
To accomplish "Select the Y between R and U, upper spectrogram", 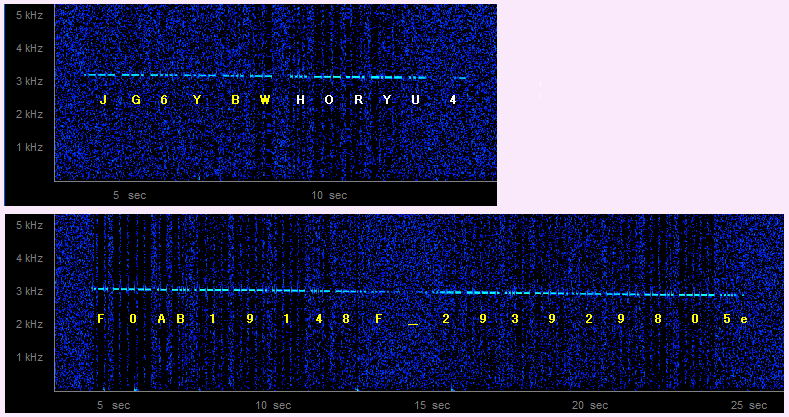I will (x=386, y=100).
